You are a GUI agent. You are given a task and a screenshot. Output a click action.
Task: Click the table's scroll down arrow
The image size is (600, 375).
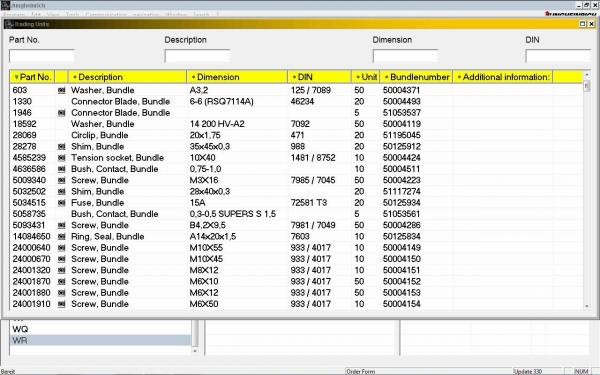[x=587, y=306]
